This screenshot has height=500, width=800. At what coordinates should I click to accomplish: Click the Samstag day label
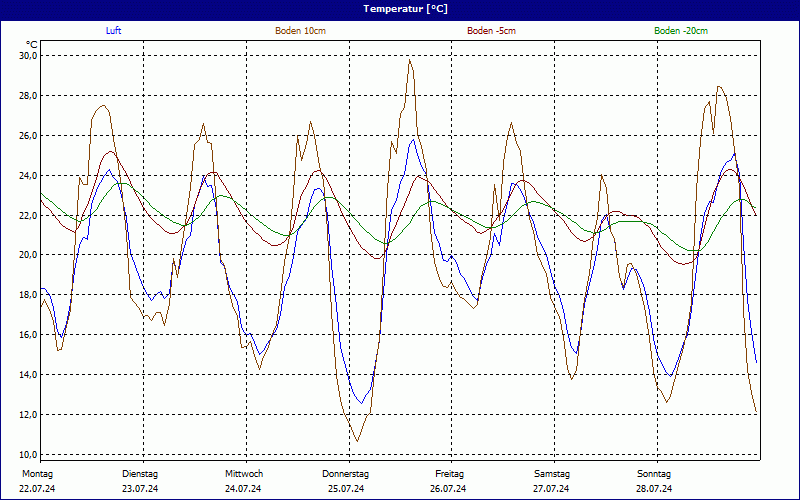click(552, 474)
